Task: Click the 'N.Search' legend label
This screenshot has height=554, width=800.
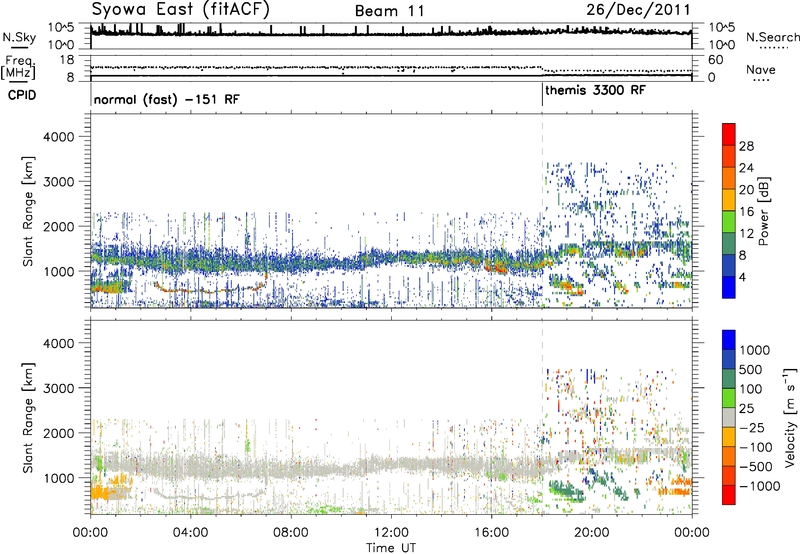Action: pyautogui.click(x=772, y=37)
